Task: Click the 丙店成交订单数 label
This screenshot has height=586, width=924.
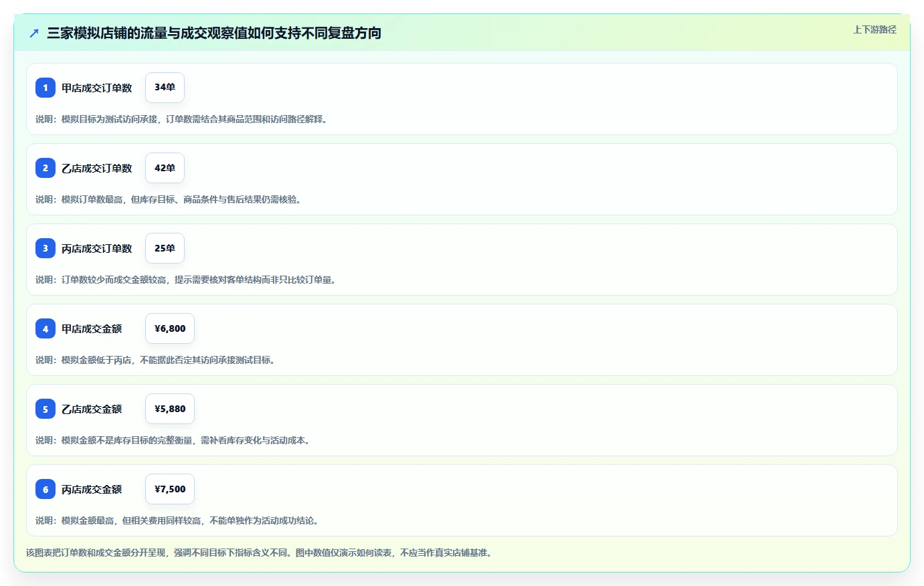Action: click(x=97, y=248)
